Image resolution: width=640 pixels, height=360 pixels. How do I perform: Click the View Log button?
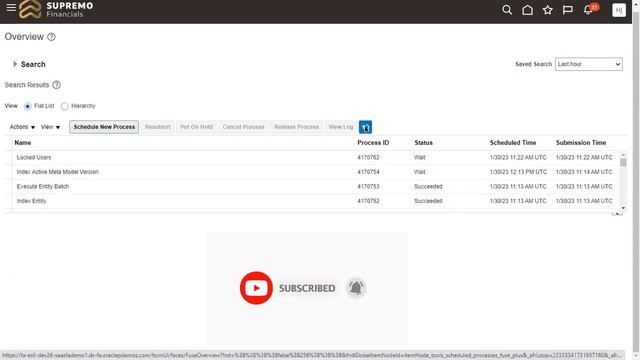point(341,127)
